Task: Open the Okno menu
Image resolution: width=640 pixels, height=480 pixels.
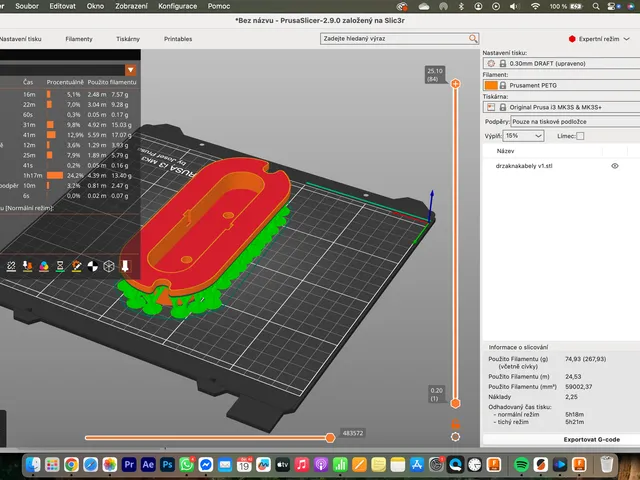Action: tap(95, 6)
